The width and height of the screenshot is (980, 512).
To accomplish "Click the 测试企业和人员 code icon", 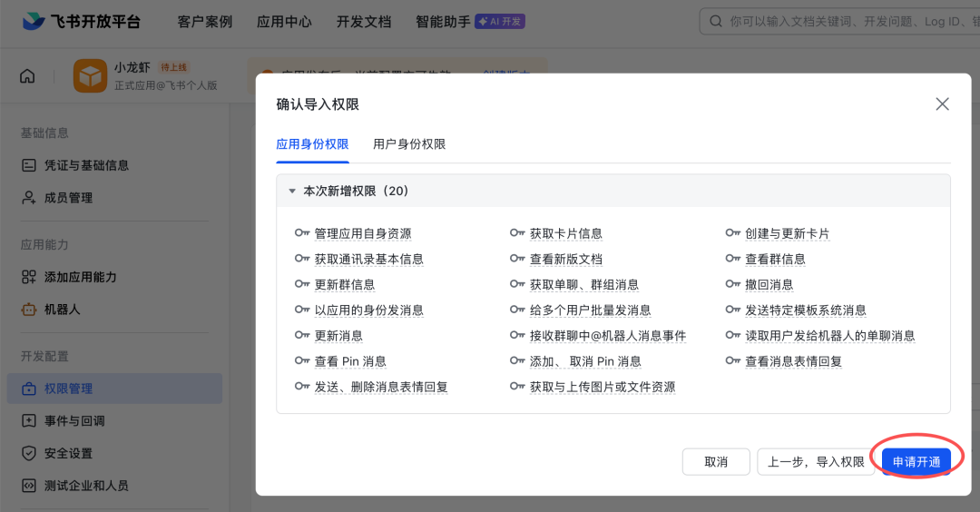I will pos(29,486).
